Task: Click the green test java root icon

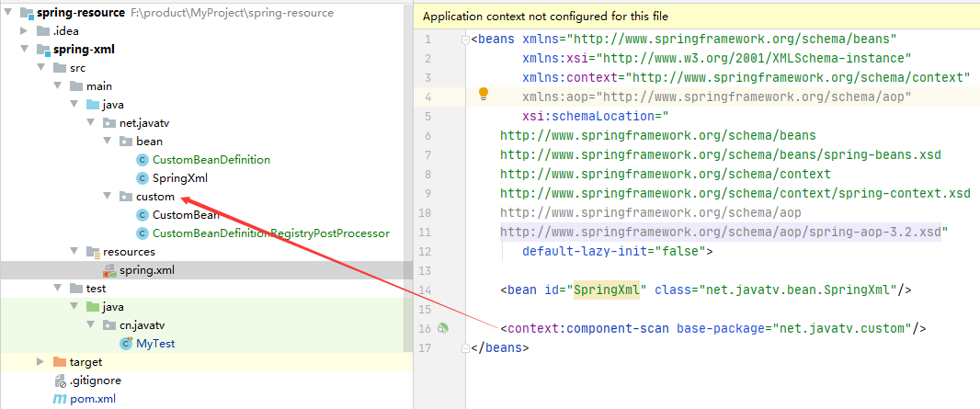Action: click(x=93, y=307)
